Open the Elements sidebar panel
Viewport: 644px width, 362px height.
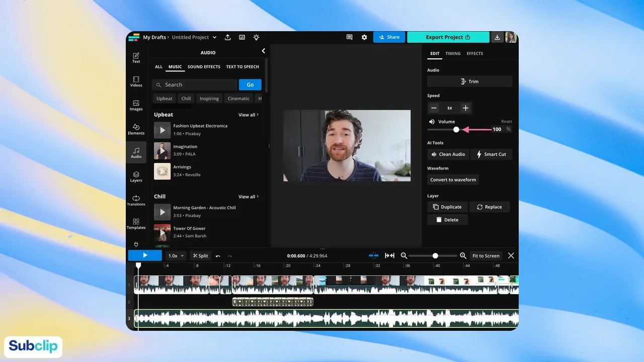point(136,129)
